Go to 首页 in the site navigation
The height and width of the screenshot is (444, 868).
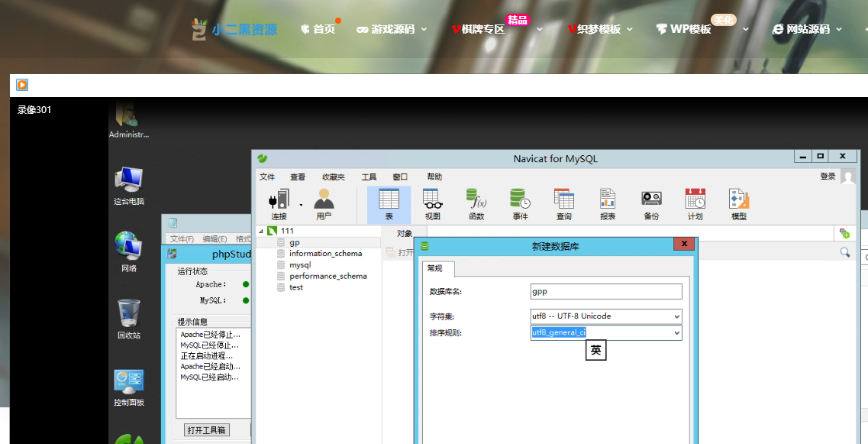point(318,29)
